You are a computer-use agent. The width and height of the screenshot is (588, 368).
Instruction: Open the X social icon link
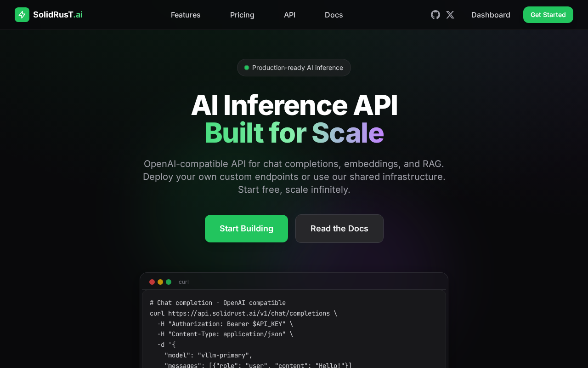450,15
